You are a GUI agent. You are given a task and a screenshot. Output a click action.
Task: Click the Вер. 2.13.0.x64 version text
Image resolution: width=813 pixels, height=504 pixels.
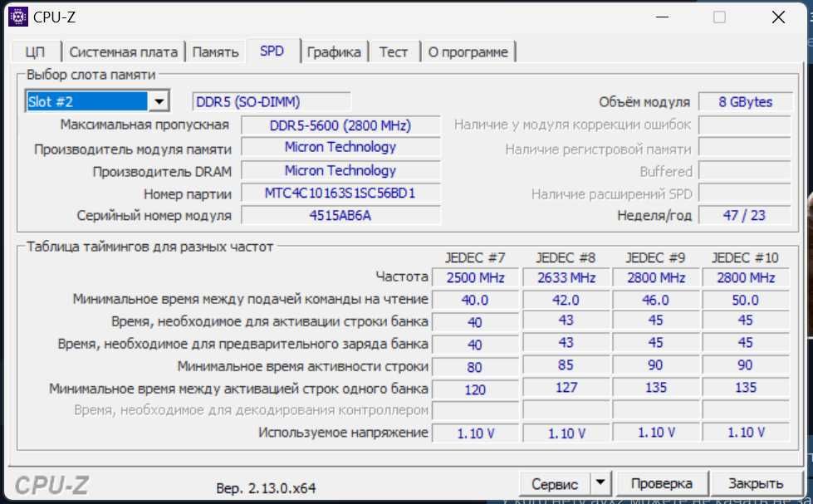point(266,488)
